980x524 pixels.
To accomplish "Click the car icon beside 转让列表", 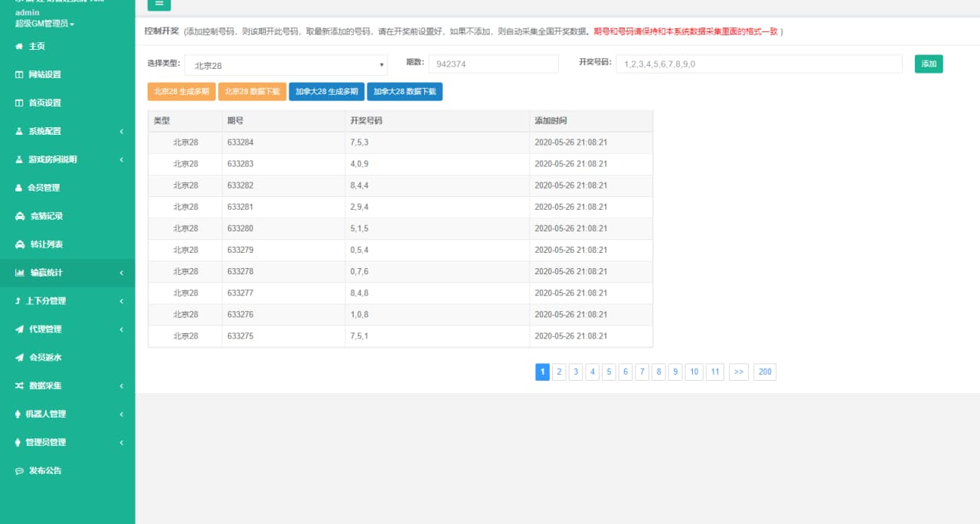I will [20, 244].
